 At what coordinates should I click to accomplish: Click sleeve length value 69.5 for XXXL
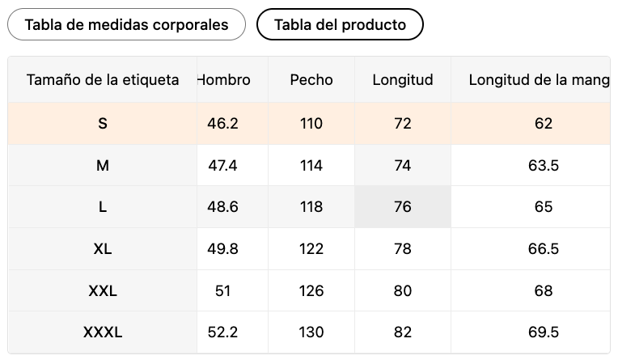coord(544,332)
